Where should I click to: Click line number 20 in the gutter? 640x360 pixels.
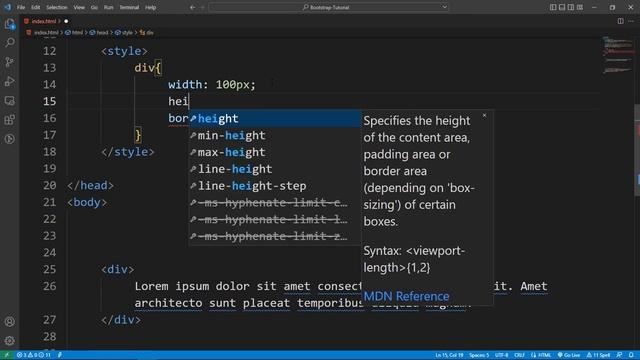[49, 185]
